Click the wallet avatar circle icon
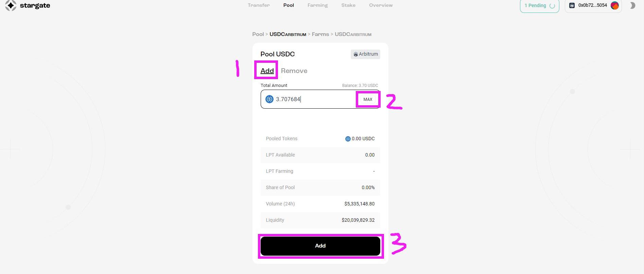The width and height of the screenshot is (644, 274). (614, 5)
